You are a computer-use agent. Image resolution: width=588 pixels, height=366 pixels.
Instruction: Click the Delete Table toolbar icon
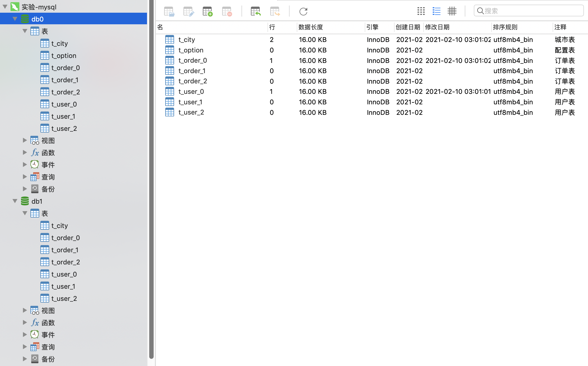pos(227,12)
